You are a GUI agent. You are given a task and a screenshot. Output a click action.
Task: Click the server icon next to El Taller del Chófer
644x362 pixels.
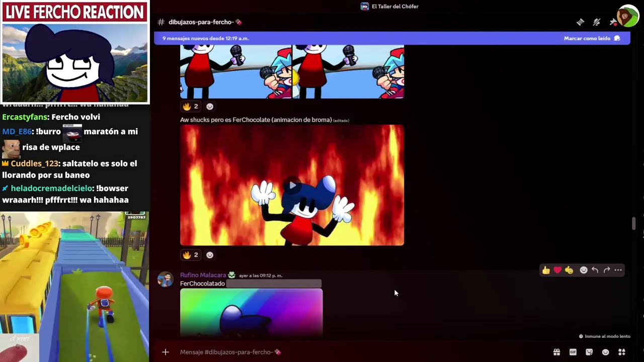click(x=365, y=7)
